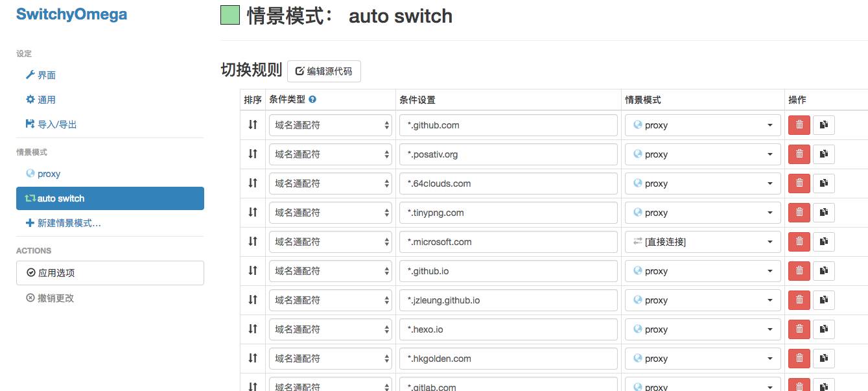Screen dimensions: 868x391
Task: Delete the *.hkgolden.com rule
Action: 799,359
